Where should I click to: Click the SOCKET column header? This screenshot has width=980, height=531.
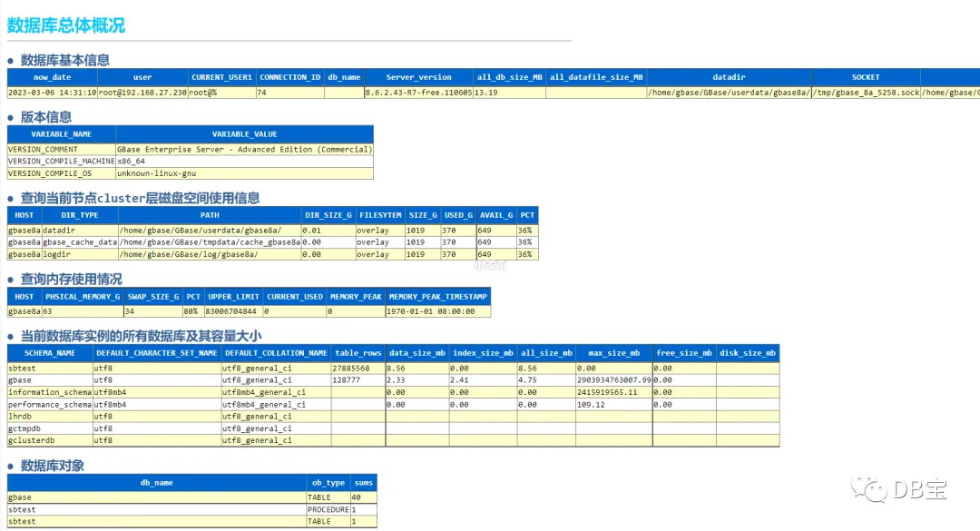click(866, 77)
